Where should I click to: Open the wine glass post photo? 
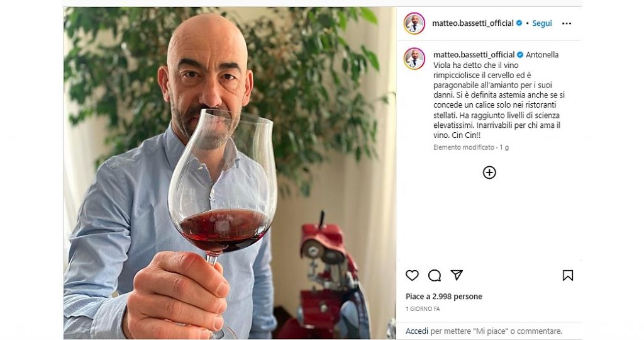point(230,173)
